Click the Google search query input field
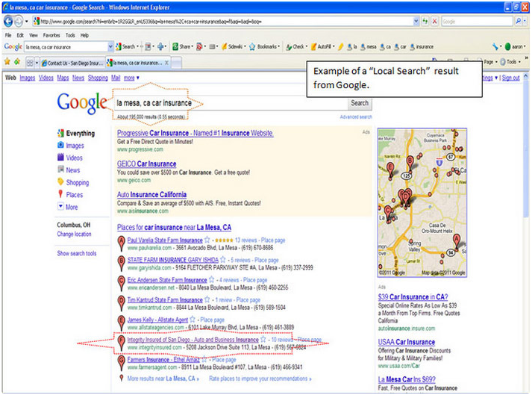Image resolution: width=532 pixels, height=395 pixels. coord(231,103)
